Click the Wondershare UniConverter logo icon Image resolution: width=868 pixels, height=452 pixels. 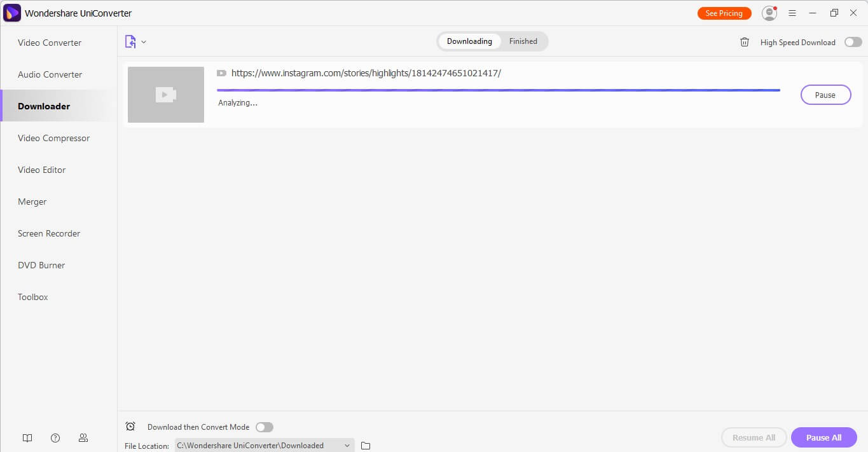12,13
